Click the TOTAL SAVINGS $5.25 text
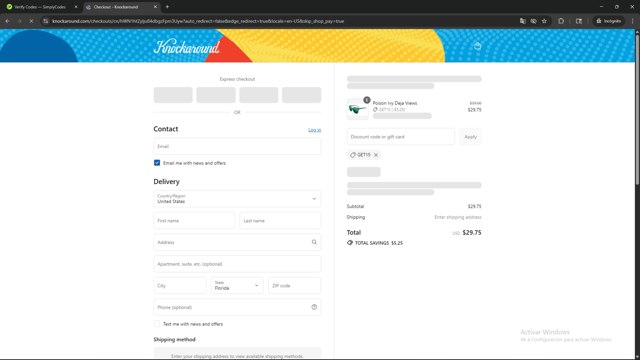640x360 pixels. click(378, 243)
